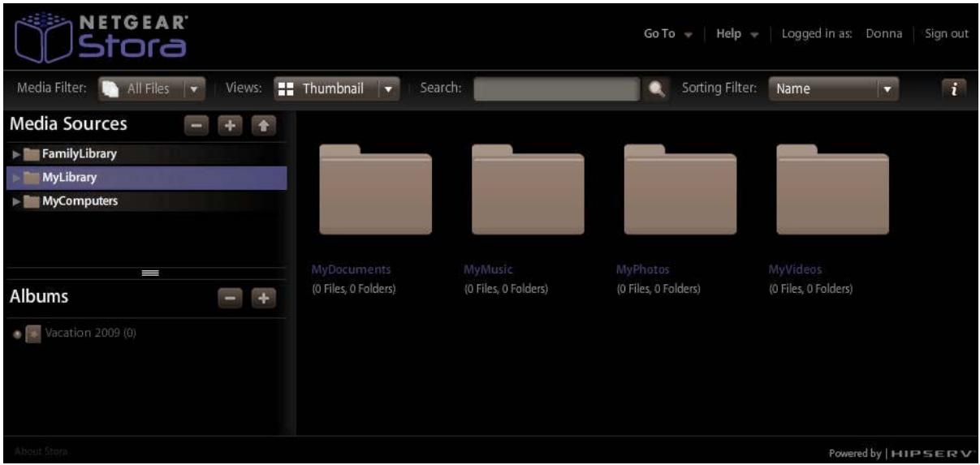Click the panel splitter handle above Albums
The height and width of the screenshot is (465, 980).
[149, 273]
